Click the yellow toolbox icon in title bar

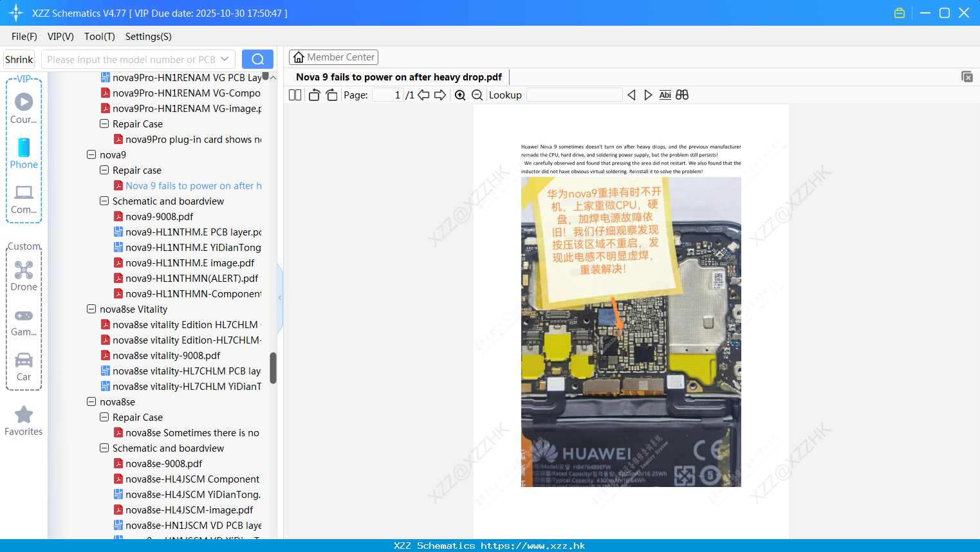click(900, 13)
